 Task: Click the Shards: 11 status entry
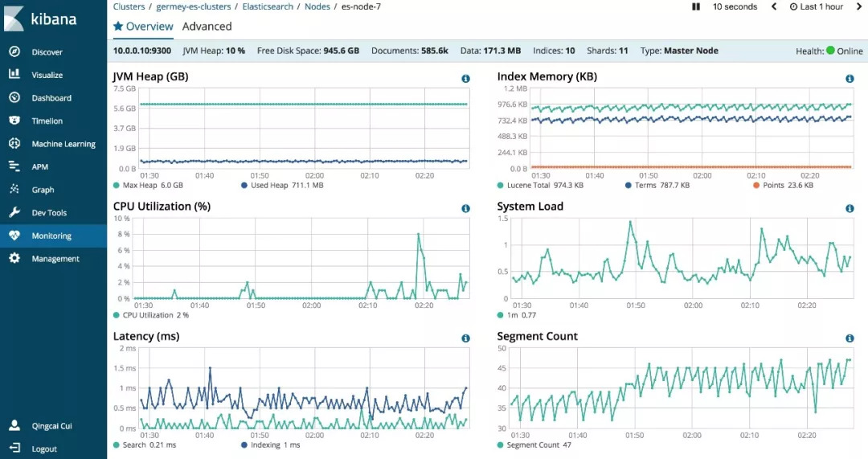coord(608,51)
